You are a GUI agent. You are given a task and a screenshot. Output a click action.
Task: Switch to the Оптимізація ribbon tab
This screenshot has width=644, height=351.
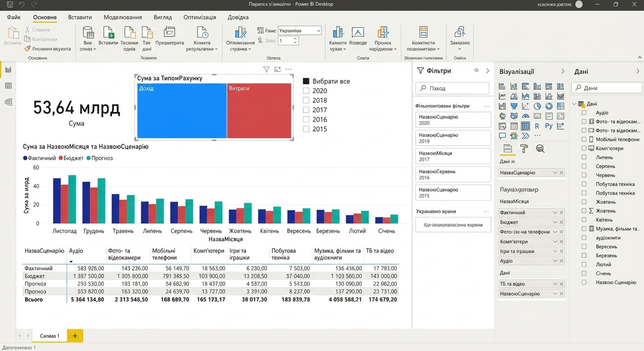[200, 17]
